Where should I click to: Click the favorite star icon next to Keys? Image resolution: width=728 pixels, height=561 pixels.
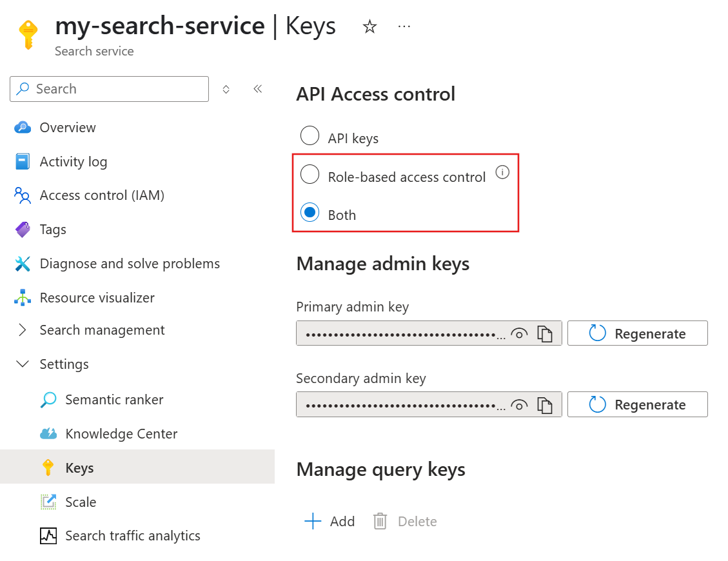tap(369, 27)
